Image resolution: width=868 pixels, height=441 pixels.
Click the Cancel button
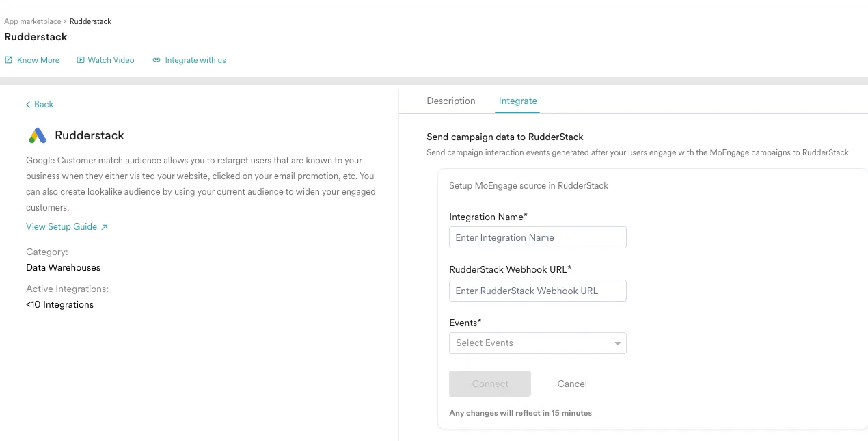click(572, 384)
